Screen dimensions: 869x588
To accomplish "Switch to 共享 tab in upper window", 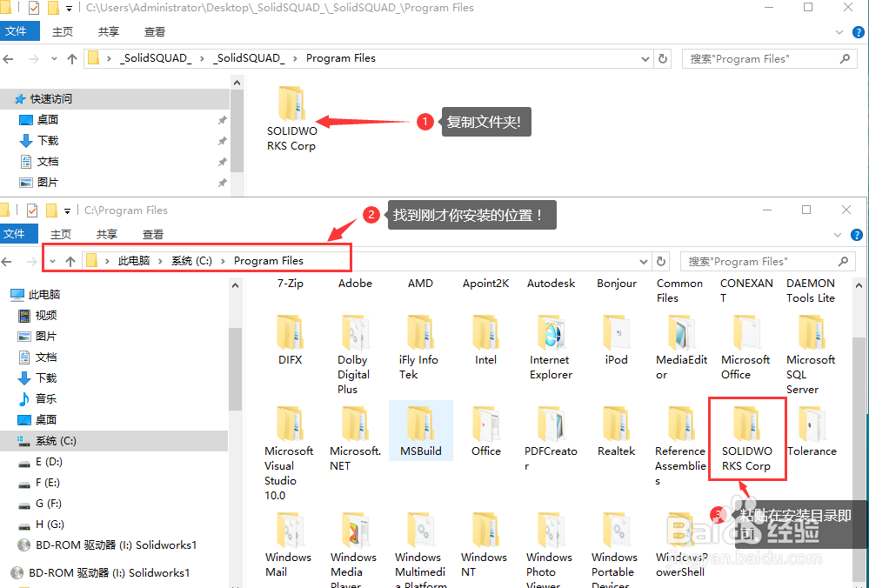I will 109,32.
